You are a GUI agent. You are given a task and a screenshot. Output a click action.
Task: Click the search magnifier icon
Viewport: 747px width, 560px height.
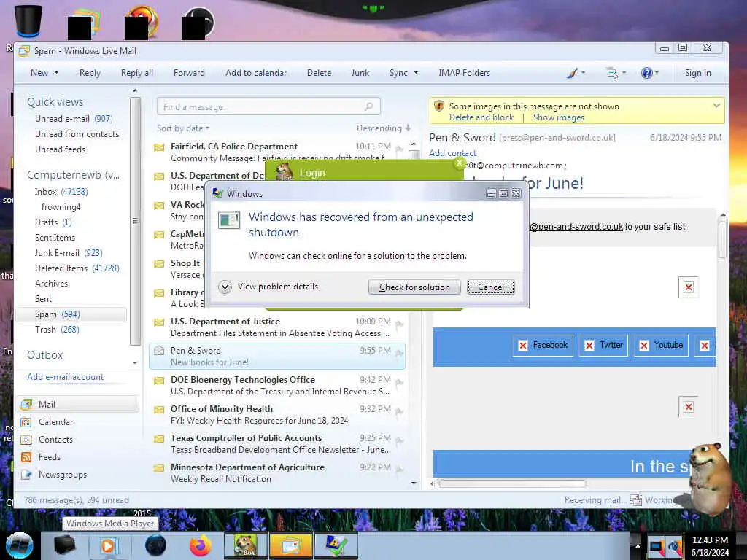[368, 106]
